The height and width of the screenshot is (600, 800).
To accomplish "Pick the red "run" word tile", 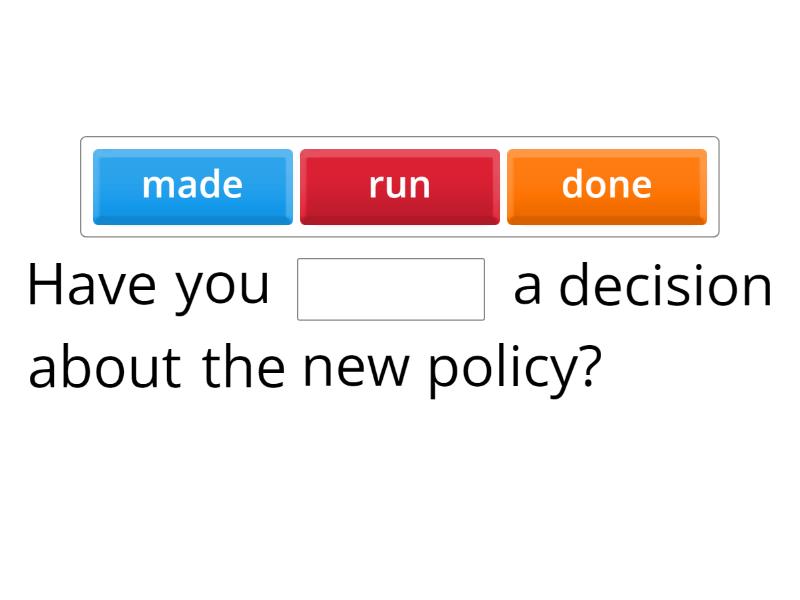I will [x=400, y=187].
